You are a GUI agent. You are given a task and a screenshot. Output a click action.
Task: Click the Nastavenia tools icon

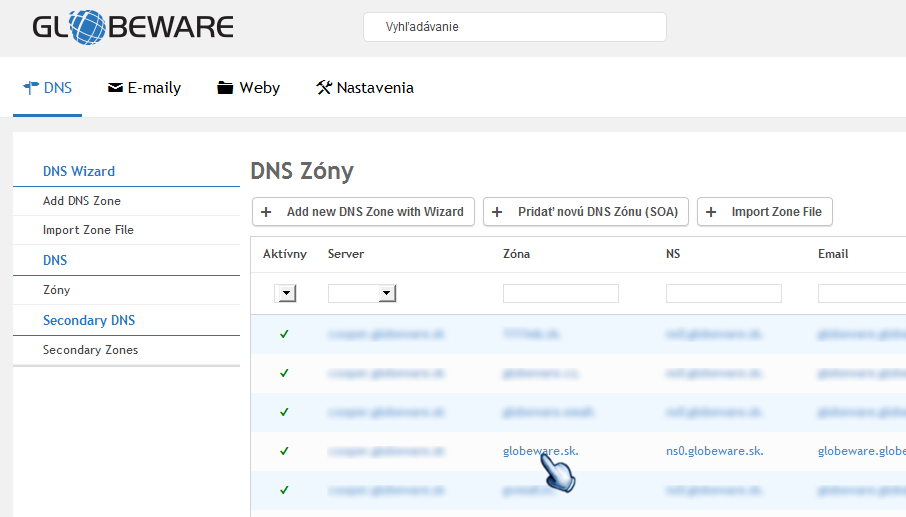[323, 88]
